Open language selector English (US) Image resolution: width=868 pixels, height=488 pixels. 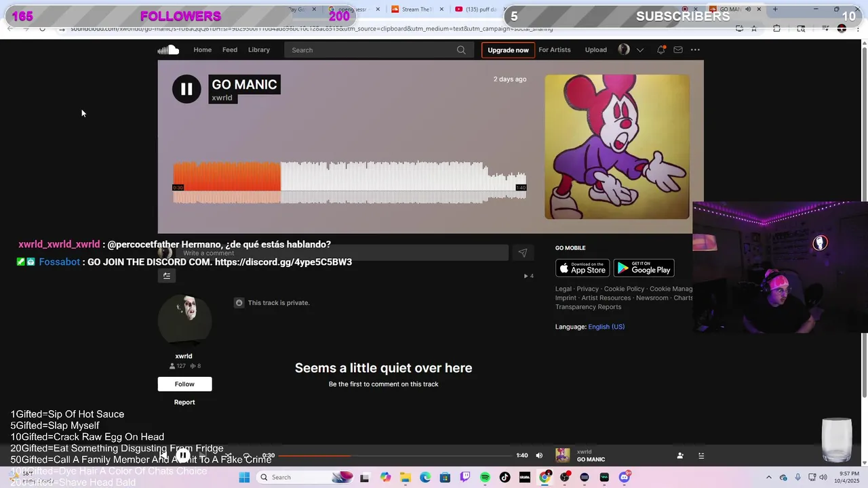[606, 327]
